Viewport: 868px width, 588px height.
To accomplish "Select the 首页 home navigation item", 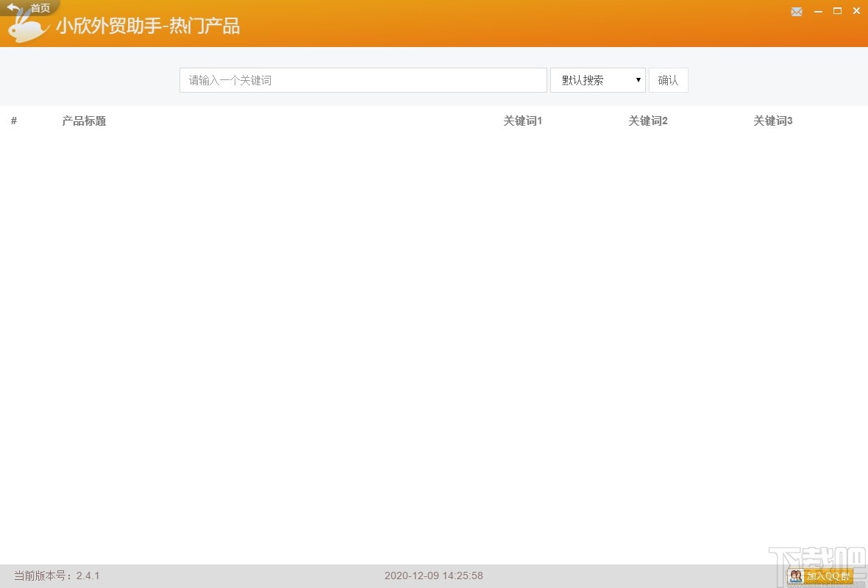I will (40, 7).
